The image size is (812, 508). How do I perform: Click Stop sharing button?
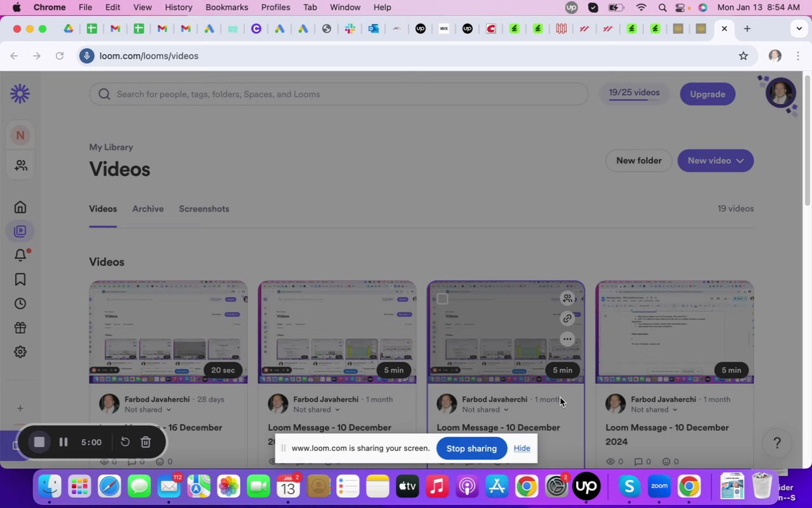[471, 448]
